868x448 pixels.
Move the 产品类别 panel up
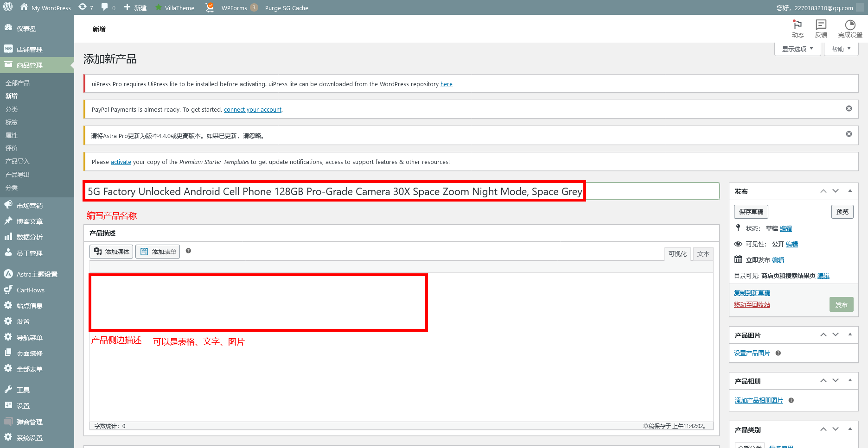point(823,429)
